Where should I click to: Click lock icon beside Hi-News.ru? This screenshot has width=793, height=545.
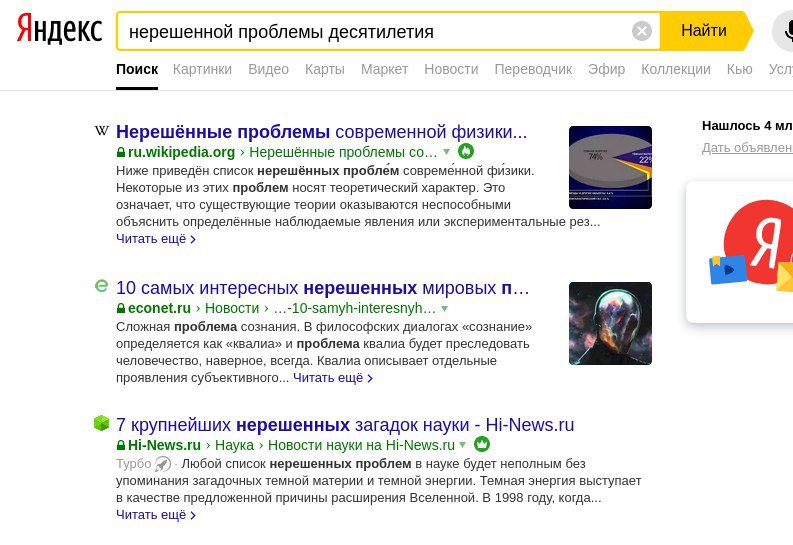click(121, 445)
